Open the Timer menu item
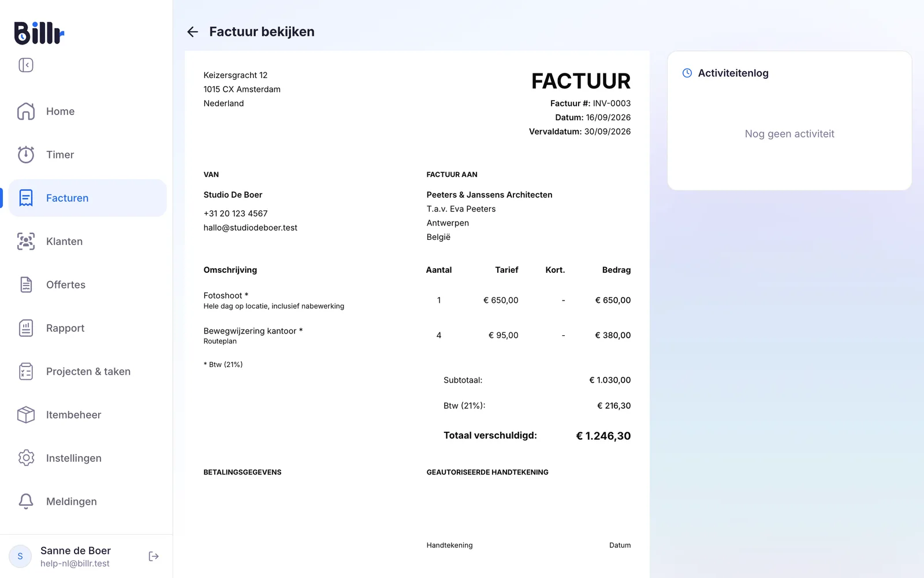Image resolution: width=924 pixels, height=578 pixels. click(88, 154)
